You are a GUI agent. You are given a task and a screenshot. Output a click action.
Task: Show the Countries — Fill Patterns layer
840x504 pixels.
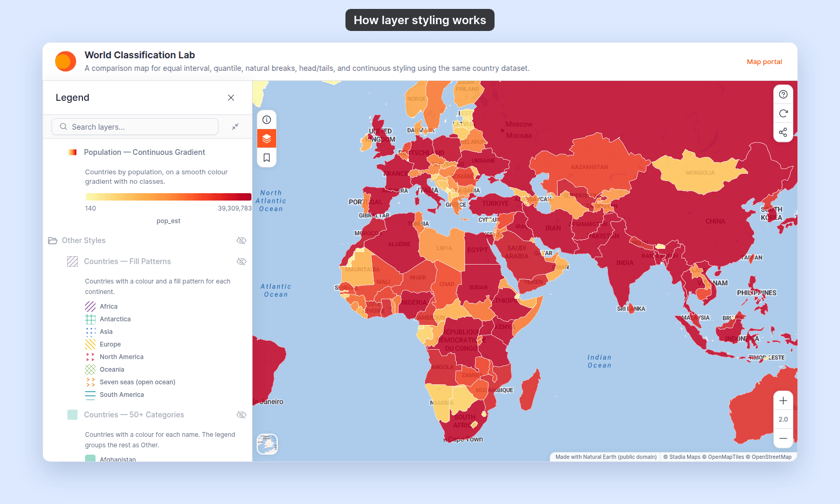[241, 261]
